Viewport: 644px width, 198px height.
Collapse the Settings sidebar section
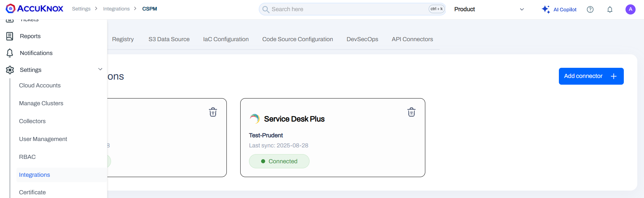pyautogui.click(x=100, y=69)
